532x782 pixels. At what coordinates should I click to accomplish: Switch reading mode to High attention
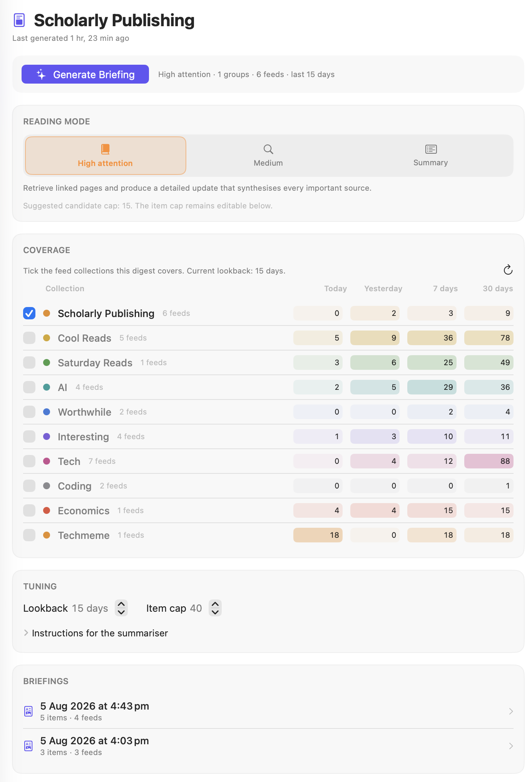pos(105,156)
